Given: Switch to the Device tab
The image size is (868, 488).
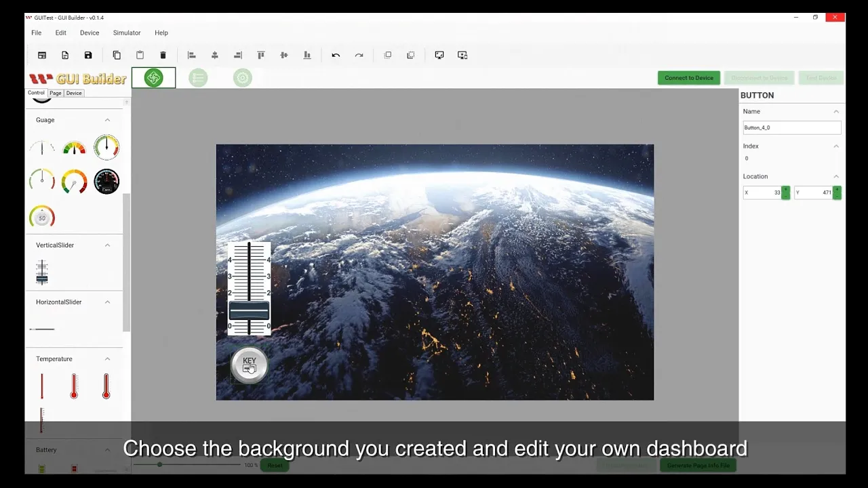Looking at the screenshot, I should [74, 93].
